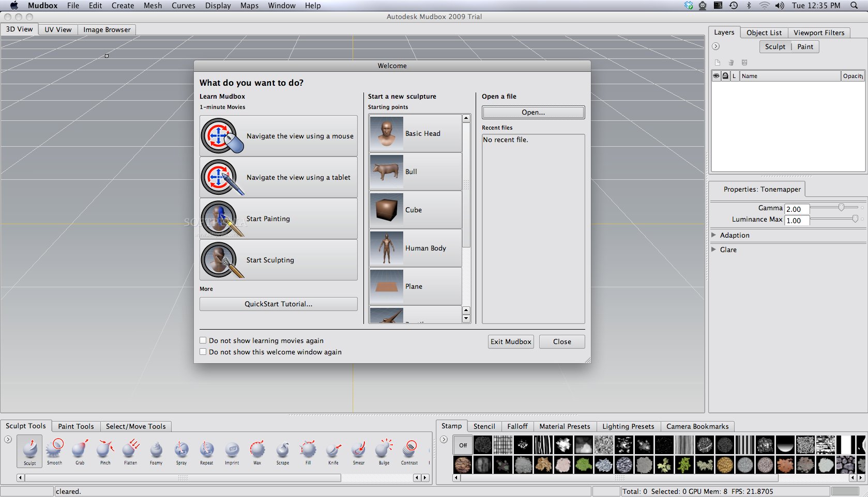Open the Layers panel options arrow
Screen dimensions: 868x497
click(715, 46)
